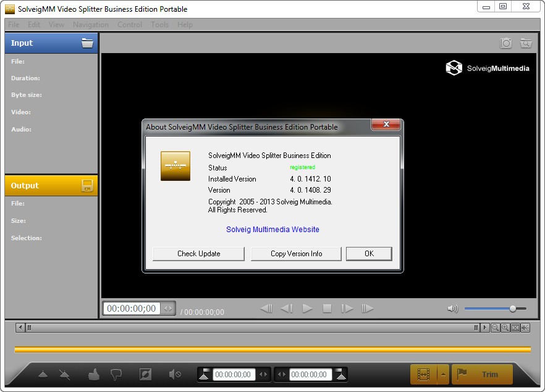Viewport: 545px width, 392px height.
Task: Open the Navigation menu
Action: (x=91, y=25)
